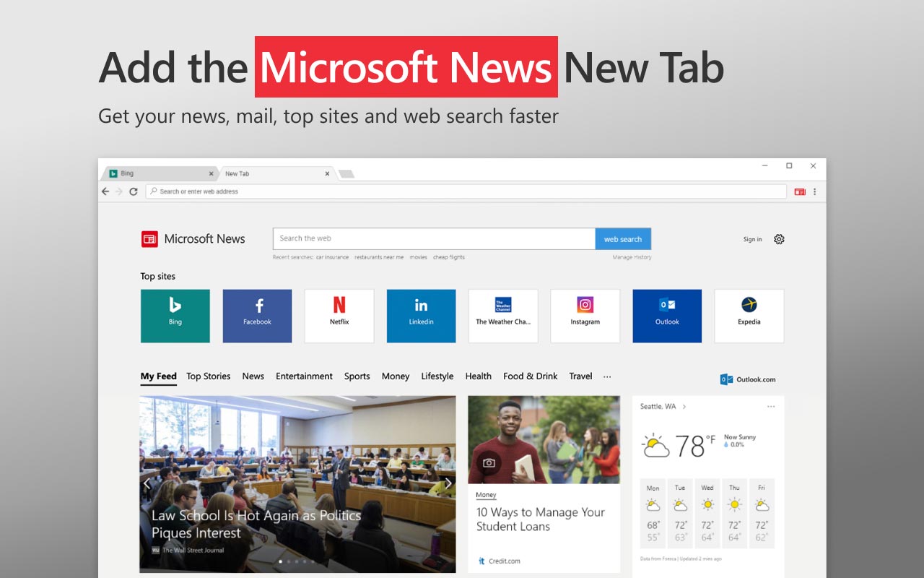Expand the Seattle, WA location chevron
This screenshot has width=924, height=578.
684,407
